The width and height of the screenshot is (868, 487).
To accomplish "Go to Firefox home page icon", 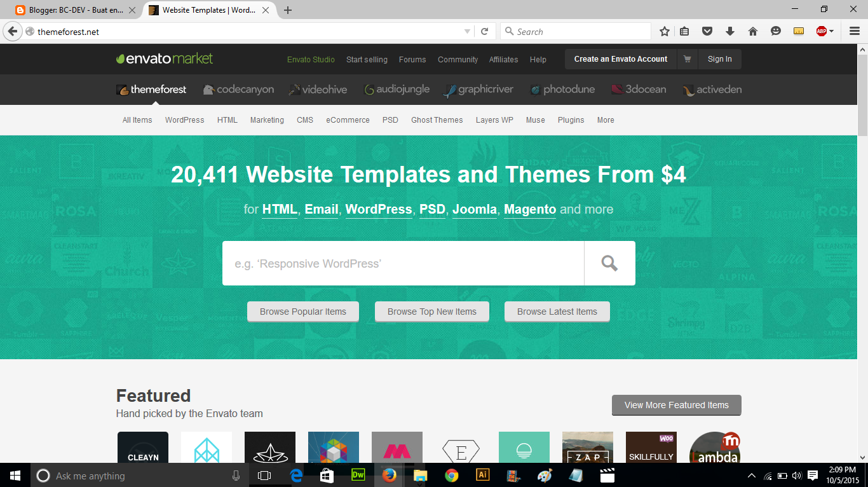I will coord(752,31).
